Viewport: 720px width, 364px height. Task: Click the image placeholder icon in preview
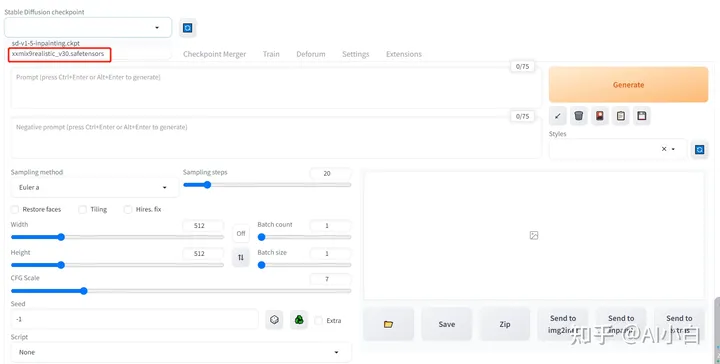(x=534, y=235)
